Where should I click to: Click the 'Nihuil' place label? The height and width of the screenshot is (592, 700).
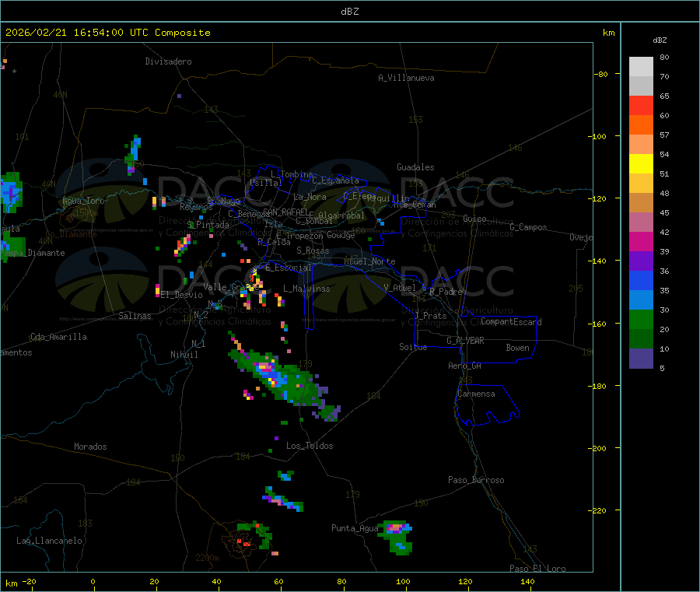click(x=184, y=355)
